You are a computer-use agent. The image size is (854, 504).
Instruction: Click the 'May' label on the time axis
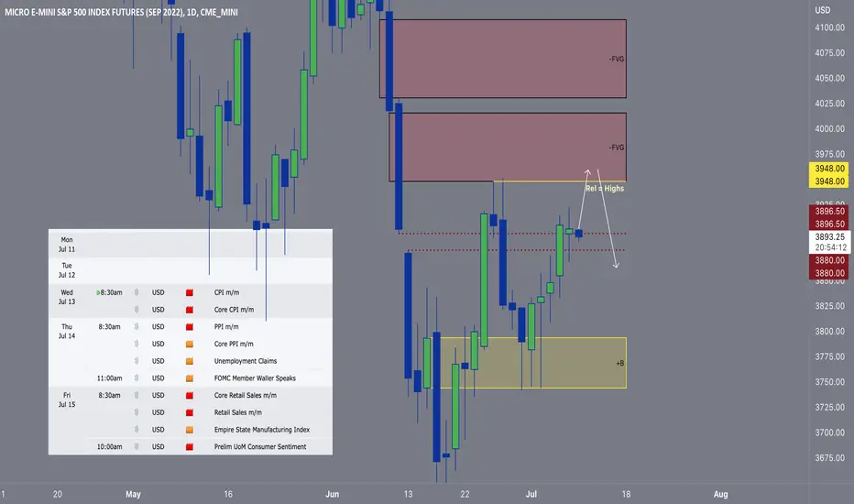tap(133, 494)
